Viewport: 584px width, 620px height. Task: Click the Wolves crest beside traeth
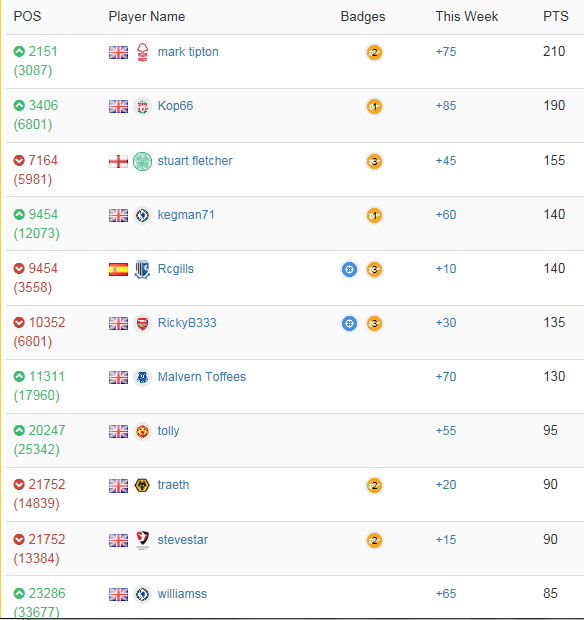point(142,485)
